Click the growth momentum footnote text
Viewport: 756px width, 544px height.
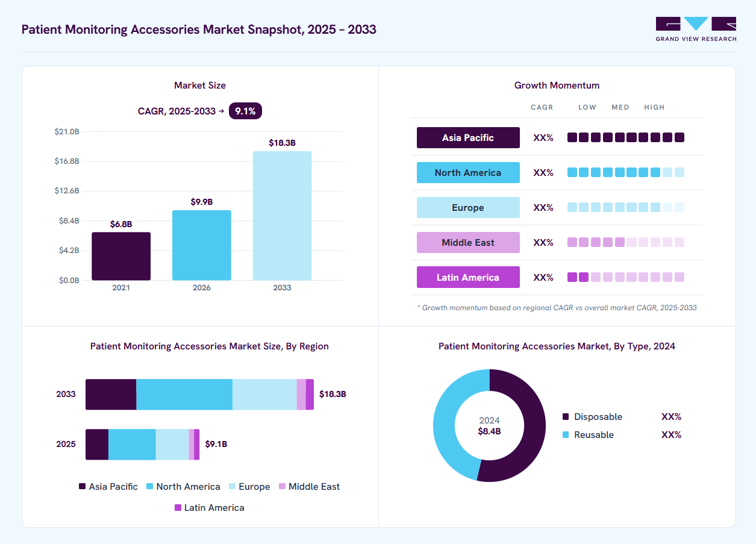[x=557, y=308]
